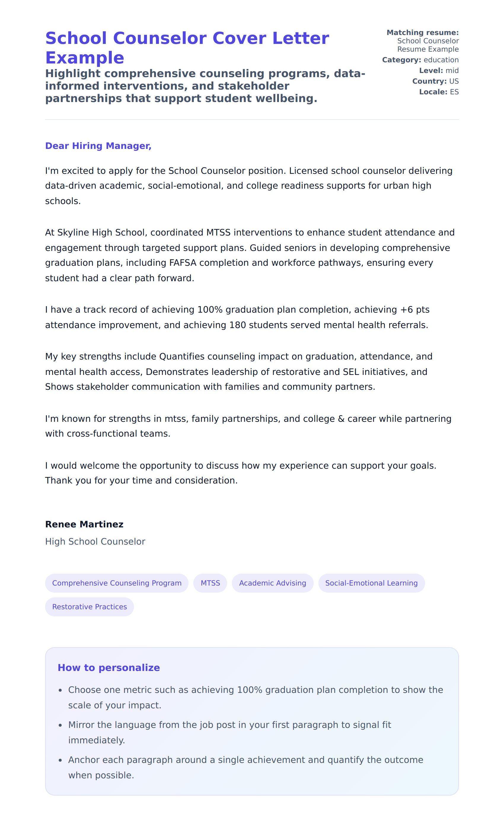The height and width of the screenshot is (824, 504).
Task: Click the How to personalize heading
Action: pos(109,667)
